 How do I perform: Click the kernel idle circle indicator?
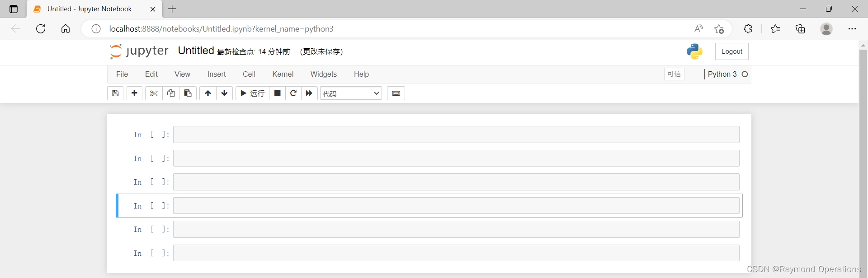pyautogui.click(x=745, y=74)
